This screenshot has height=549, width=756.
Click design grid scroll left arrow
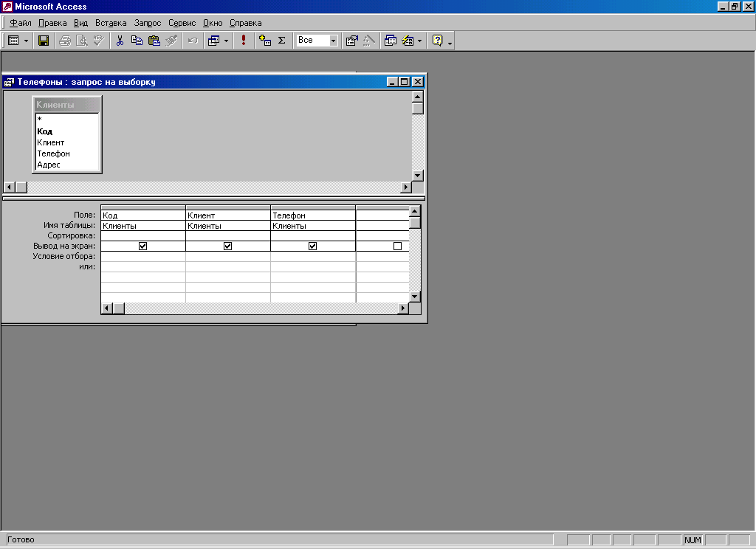click(107, 308)
